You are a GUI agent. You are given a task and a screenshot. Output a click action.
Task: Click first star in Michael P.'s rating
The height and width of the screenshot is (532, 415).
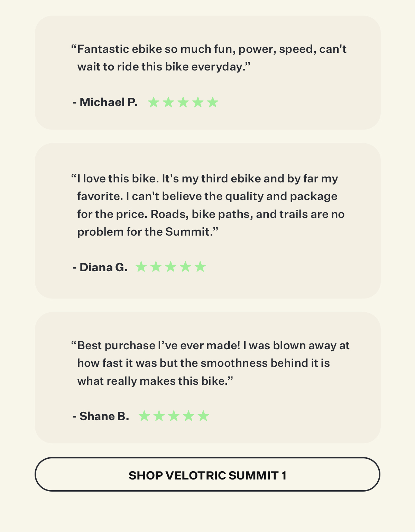pyautogui.click(x=153, y=102)
